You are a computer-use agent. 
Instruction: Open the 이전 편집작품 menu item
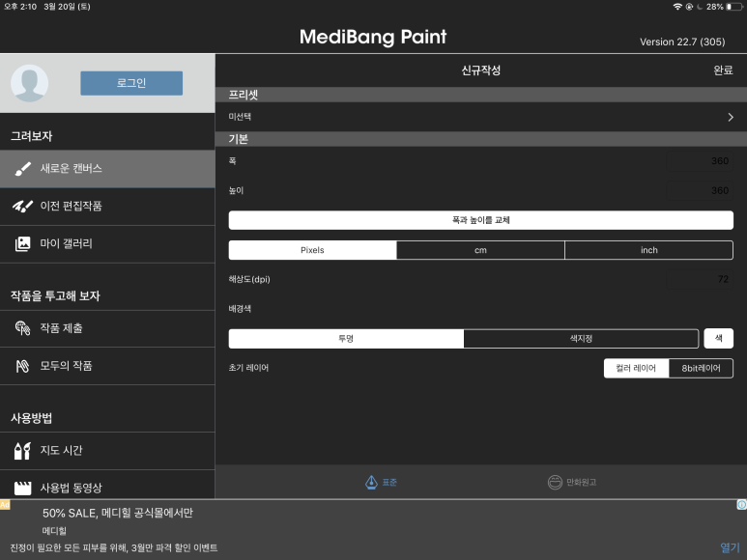coord(107,207)
